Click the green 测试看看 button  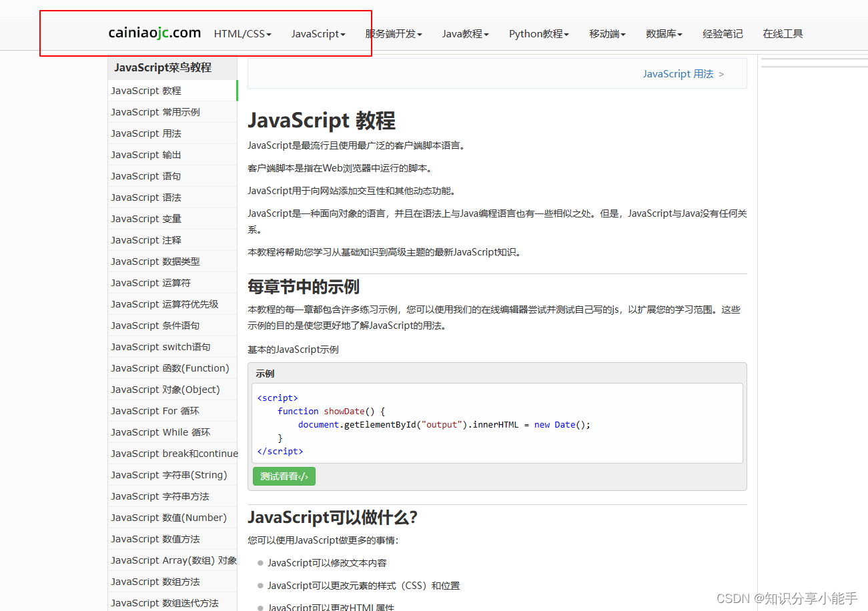click(x=284, y=476)
